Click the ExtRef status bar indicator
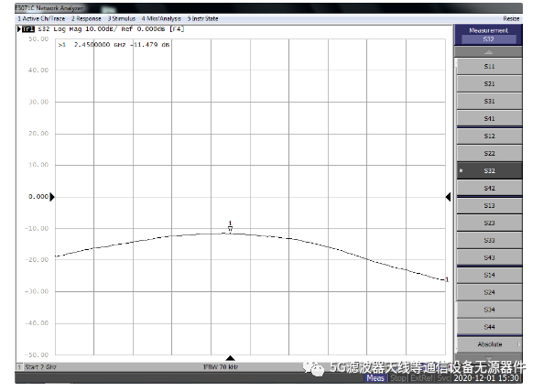 pos(422,378)
